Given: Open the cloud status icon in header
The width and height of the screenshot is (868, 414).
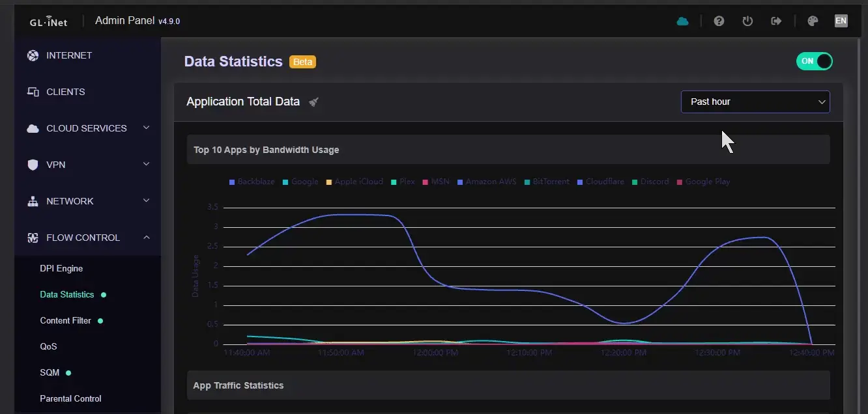Looking at the screenshot, I should click(x=682, y=21).
